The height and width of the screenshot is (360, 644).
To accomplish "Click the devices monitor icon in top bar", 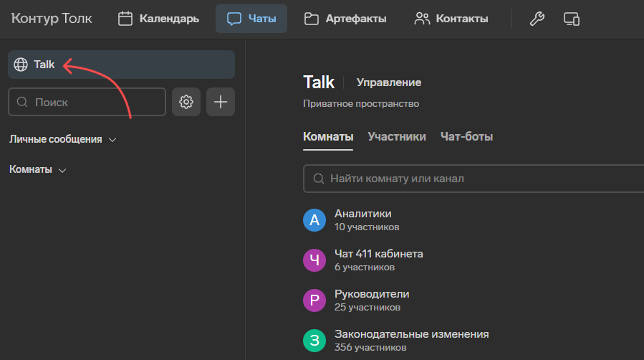I will [571, 19].
